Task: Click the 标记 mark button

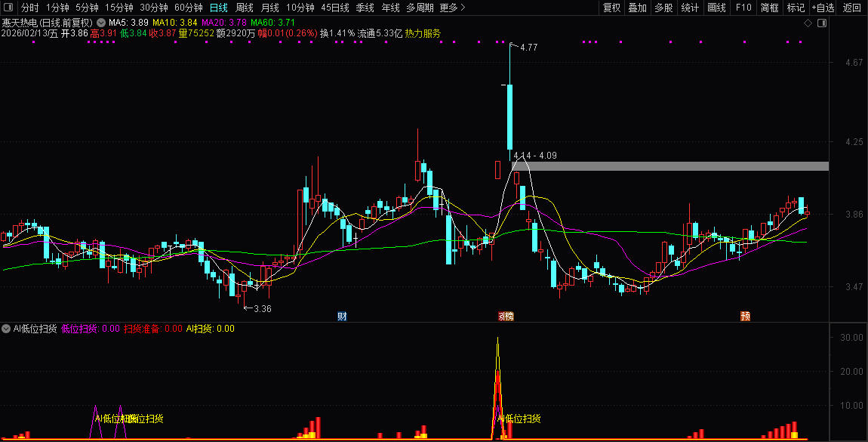Action: coord(796,8)
